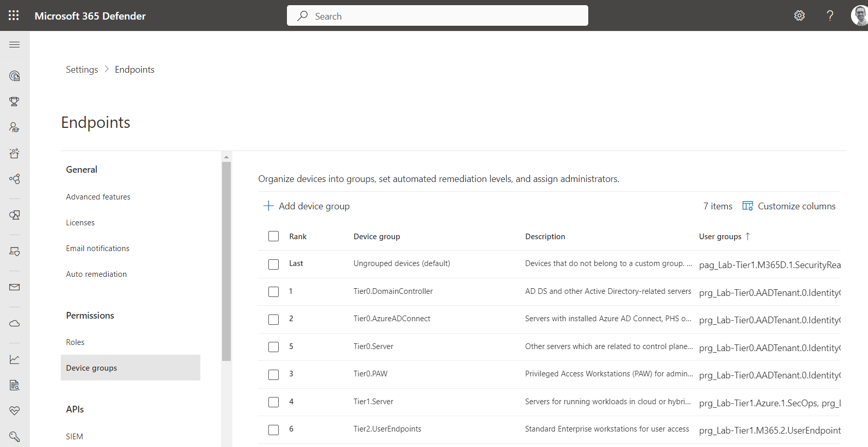Open the settings gear icon

[x=799, y=15]
